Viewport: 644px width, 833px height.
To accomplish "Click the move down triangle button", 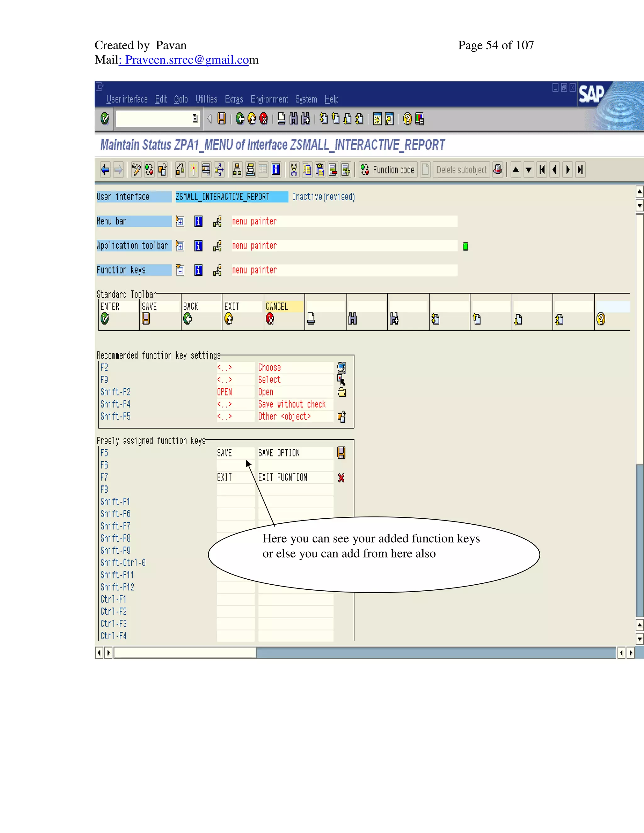I will point(529,169).
